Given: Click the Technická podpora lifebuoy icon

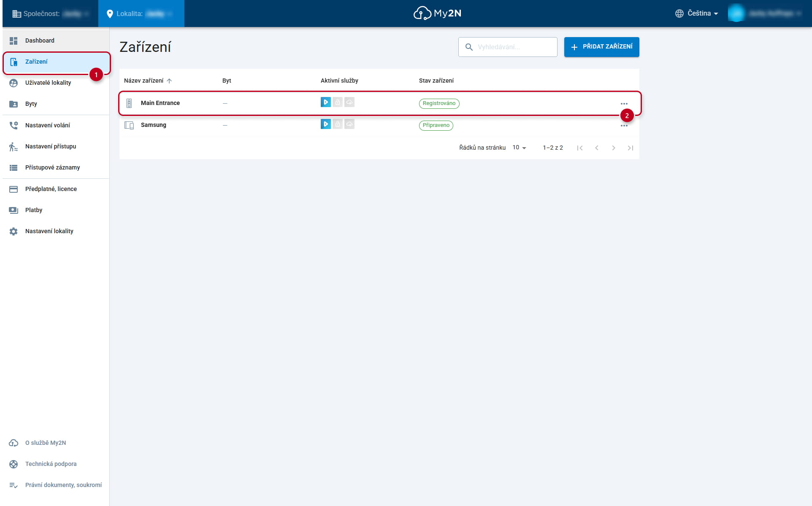Looking at the screenshot, I should click(14, 464).
